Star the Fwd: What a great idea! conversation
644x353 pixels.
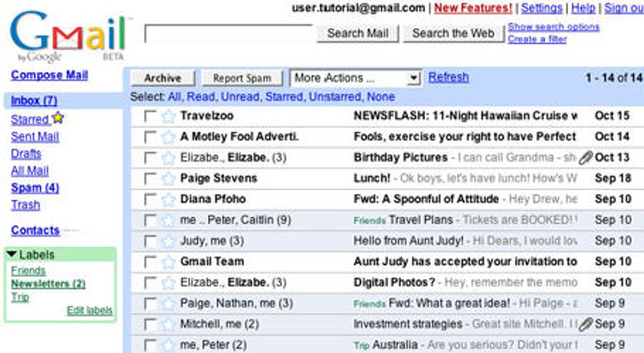point(168,303)
